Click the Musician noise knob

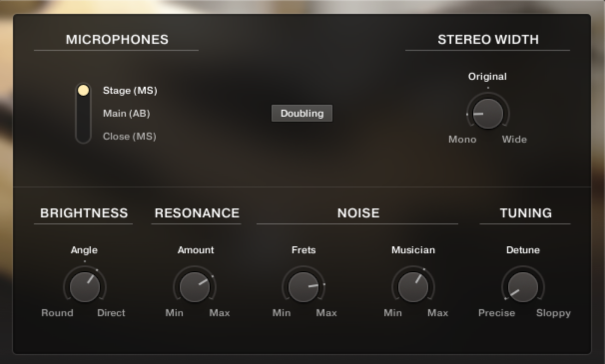click(413, 287)
